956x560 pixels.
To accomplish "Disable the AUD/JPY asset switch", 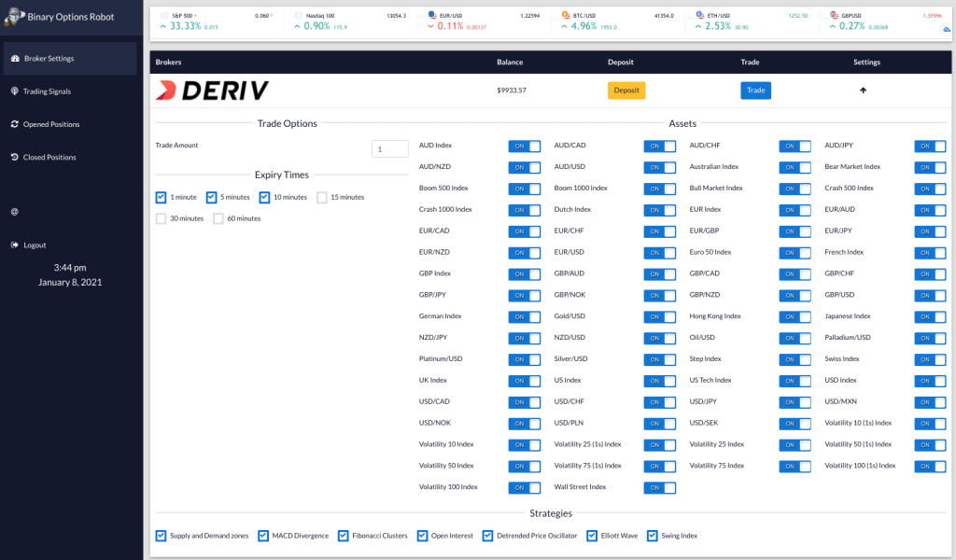I will pyautogui.click(x=931, y=147).
